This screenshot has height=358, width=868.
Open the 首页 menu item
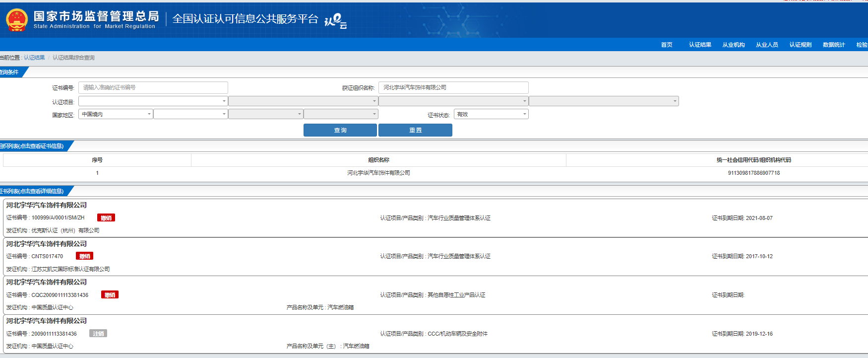(x=667, y=45)
